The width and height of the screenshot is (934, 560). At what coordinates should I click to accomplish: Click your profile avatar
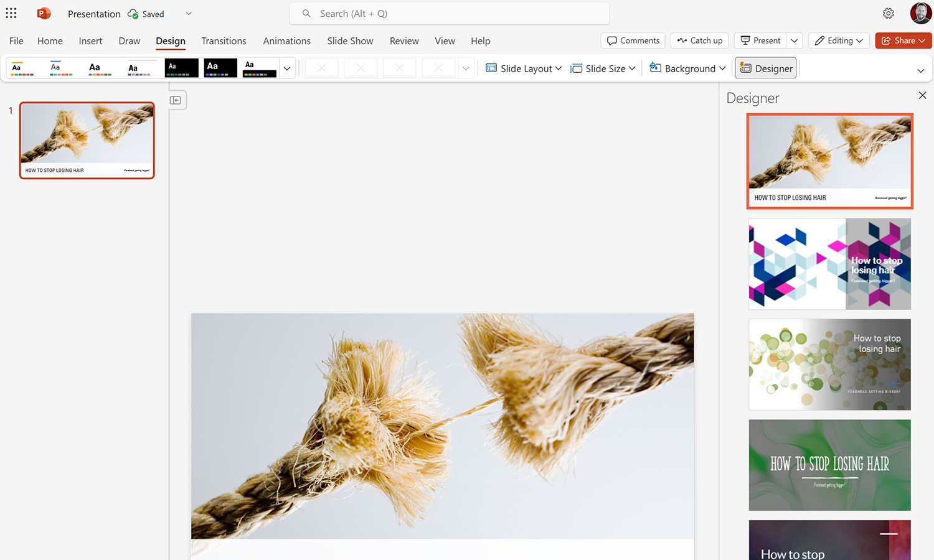tap(920, 12)
